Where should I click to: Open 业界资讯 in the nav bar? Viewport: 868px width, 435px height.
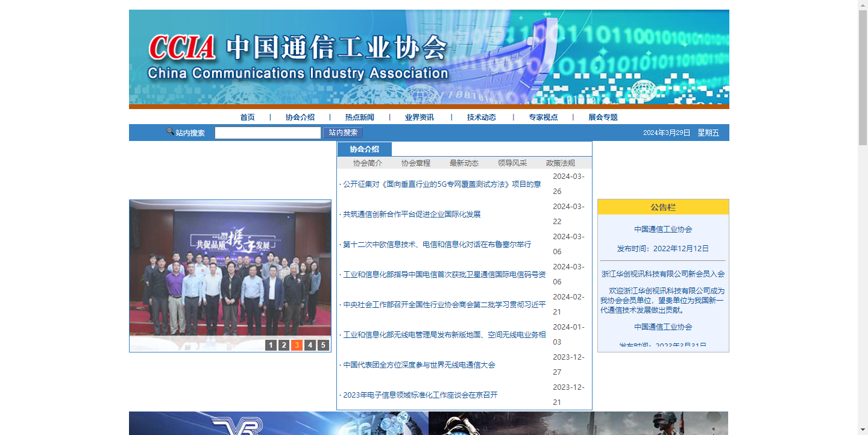420,117
